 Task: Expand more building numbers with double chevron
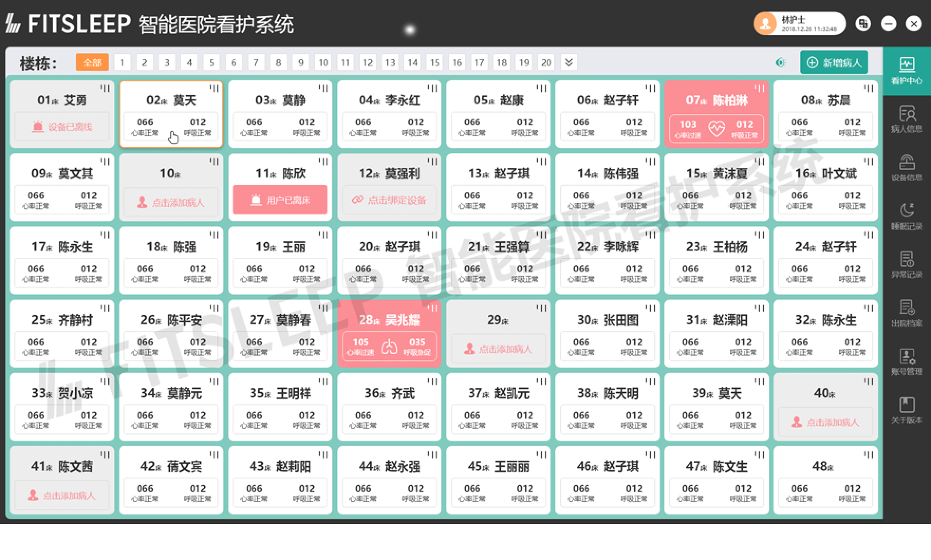[569, 63]
